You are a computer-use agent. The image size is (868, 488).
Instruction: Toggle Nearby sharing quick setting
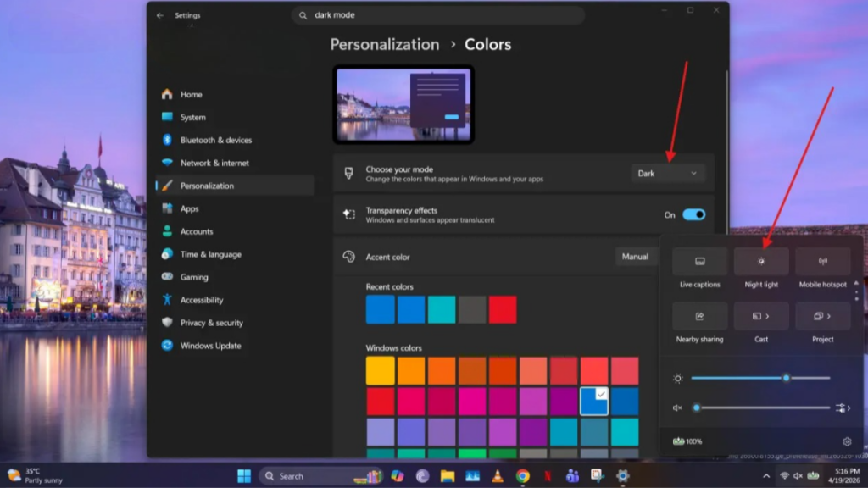pos(699,316)
